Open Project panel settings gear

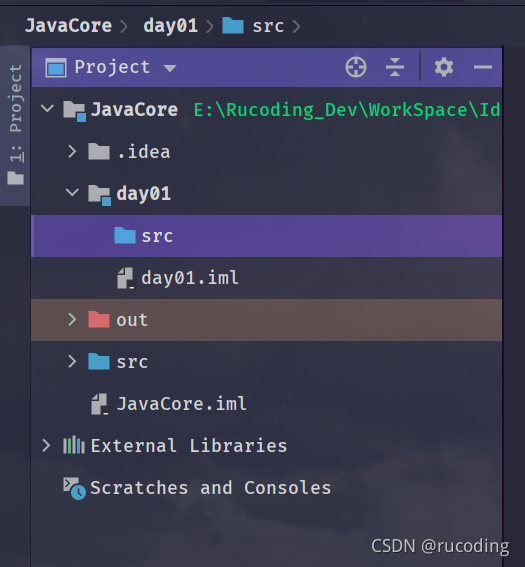[444, 67]
